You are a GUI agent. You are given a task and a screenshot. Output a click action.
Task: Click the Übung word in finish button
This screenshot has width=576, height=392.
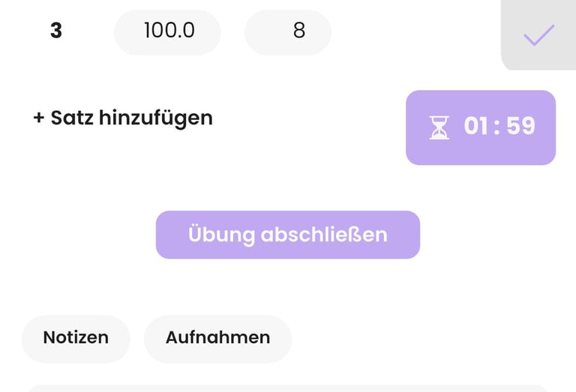point(221,235)
